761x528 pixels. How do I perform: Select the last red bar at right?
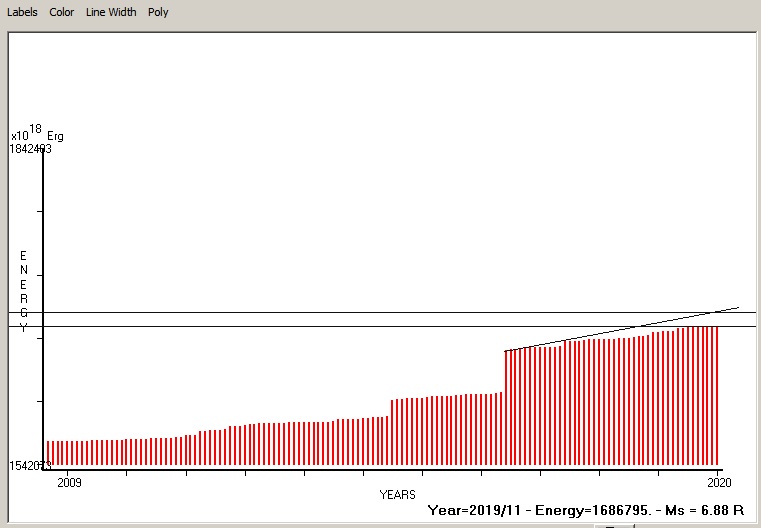click(717, 400)
